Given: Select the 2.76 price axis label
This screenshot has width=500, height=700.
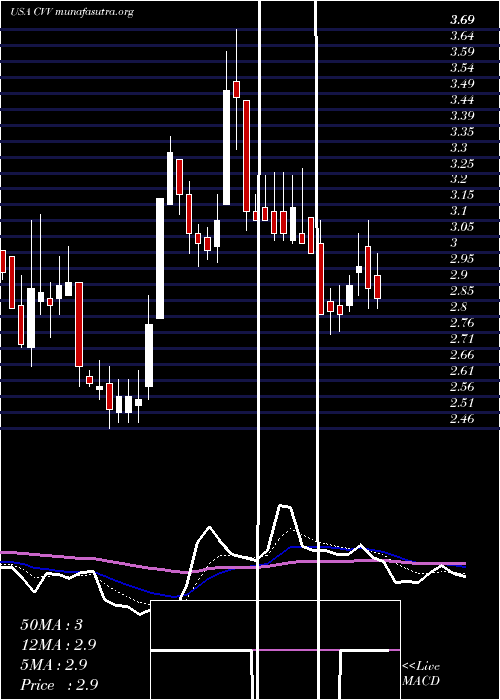Looking at the screenshot, I should (462, 323).
